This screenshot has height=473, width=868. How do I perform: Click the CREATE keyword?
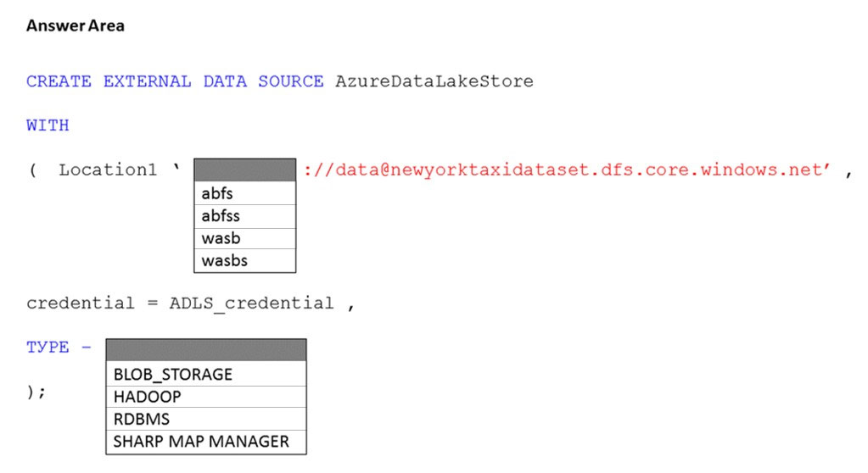click(59, 81)
